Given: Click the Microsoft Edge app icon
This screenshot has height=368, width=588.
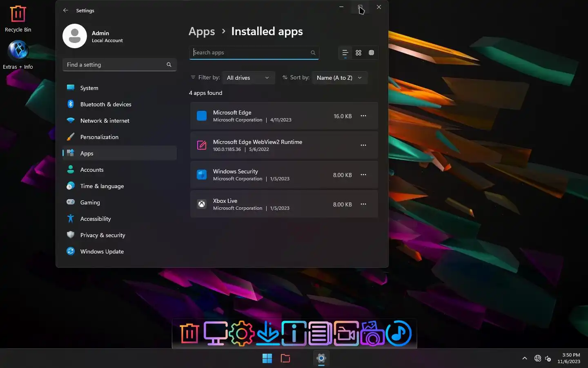Looking at the screenshot, I should click(x=202, y=116).
